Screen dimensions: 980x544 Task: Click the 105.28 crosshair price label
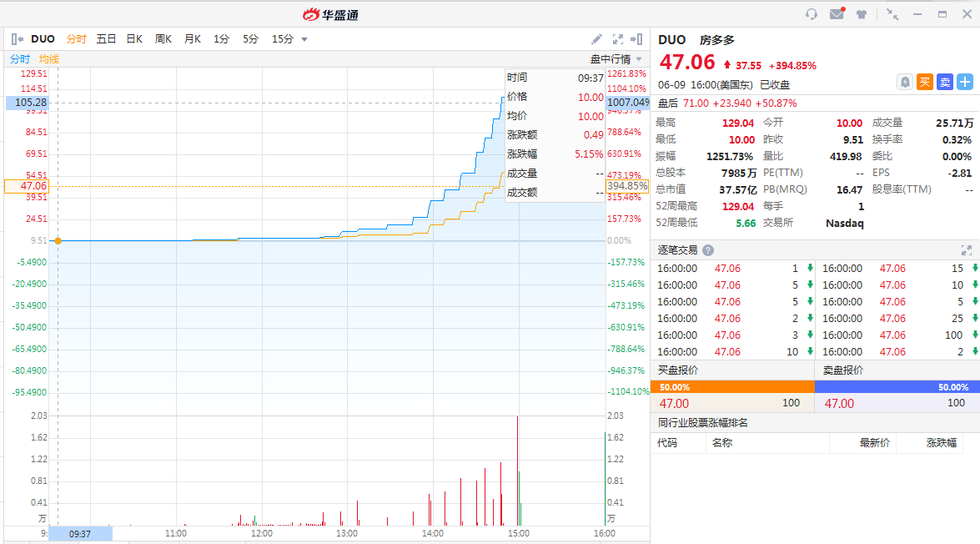[x=27, y=103]
